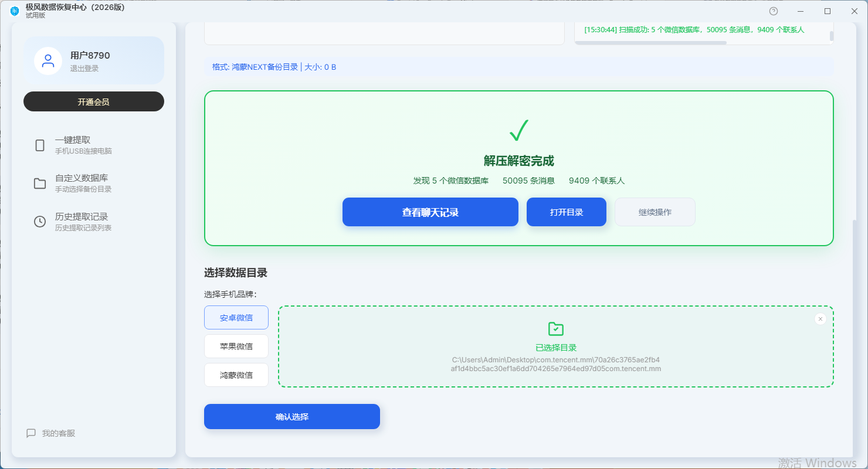
Task: Click the 选择数据目录 heading
Action: [236, 273]
